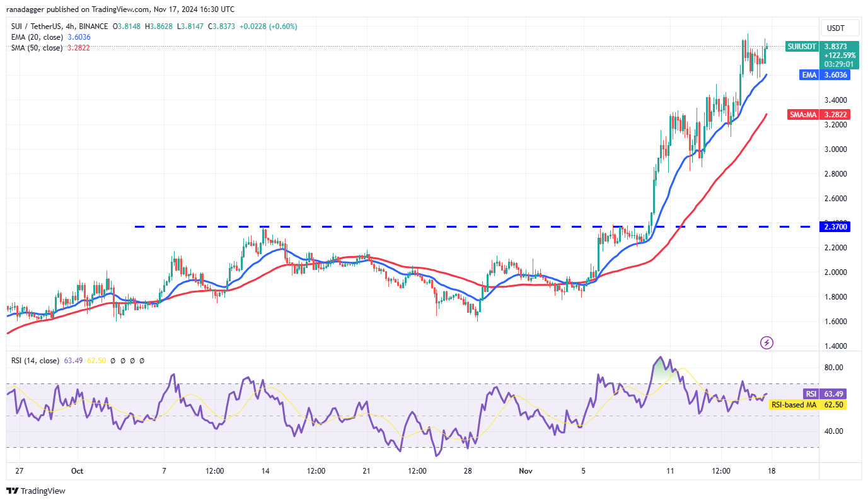Click the 2.2000 price axis label
This screenshot has width=868, height=502.
pos(836,248)
